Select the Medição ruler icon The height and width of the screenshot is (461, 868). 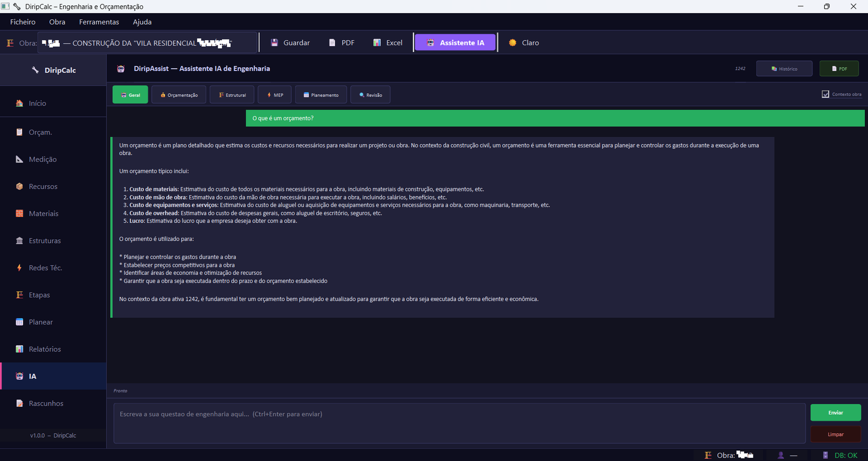coord(20,159)
